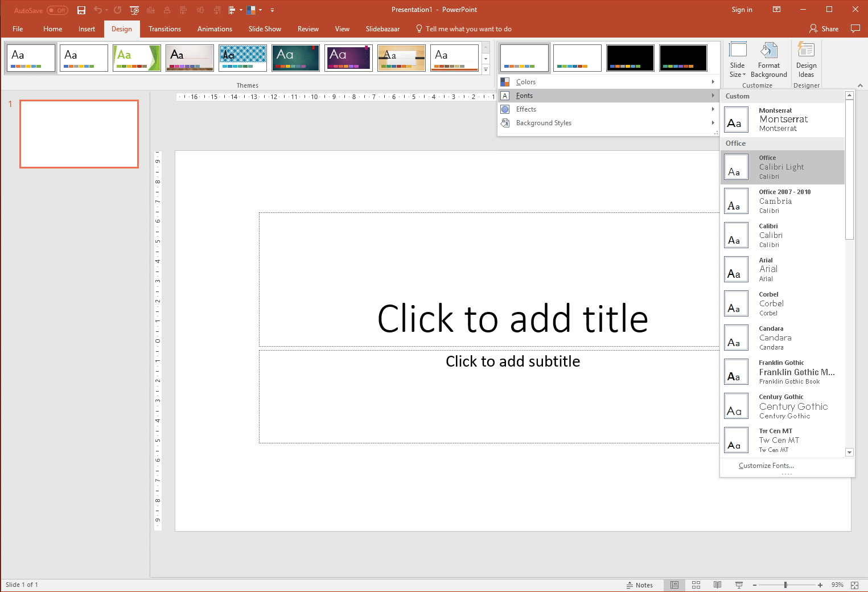Viewport: 868px width, 592px height.
Task: Click the Sign in link
Action: (742, 10)
